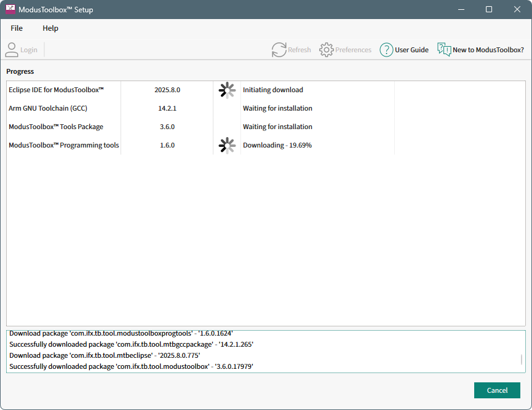Screen dimensions: 532x410
Task: Open the User Guide question mark icon
Action: click(x=386, y=50)
